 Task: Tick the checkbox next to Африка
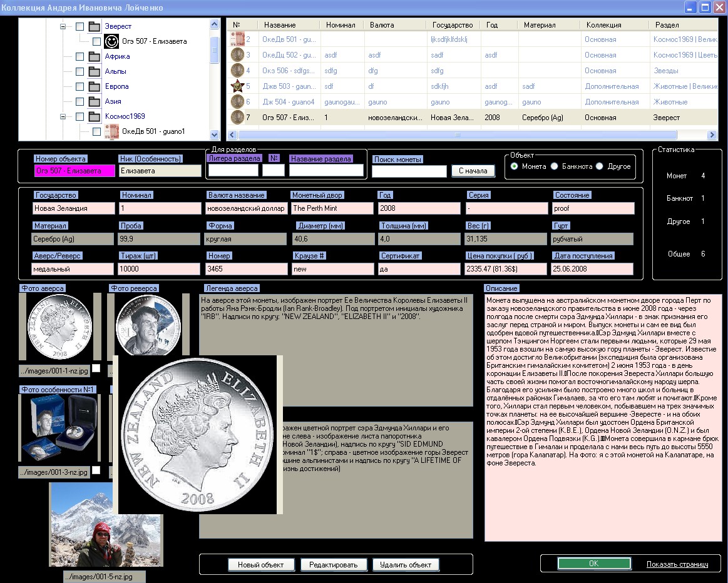80,56
